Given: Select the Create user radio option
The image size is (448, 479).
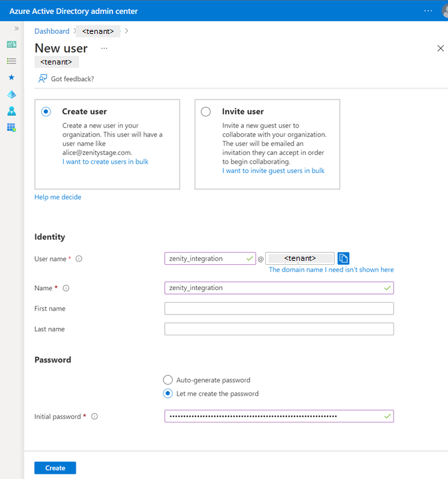Looking at the screenshot, I should click(x=46, y=112).
